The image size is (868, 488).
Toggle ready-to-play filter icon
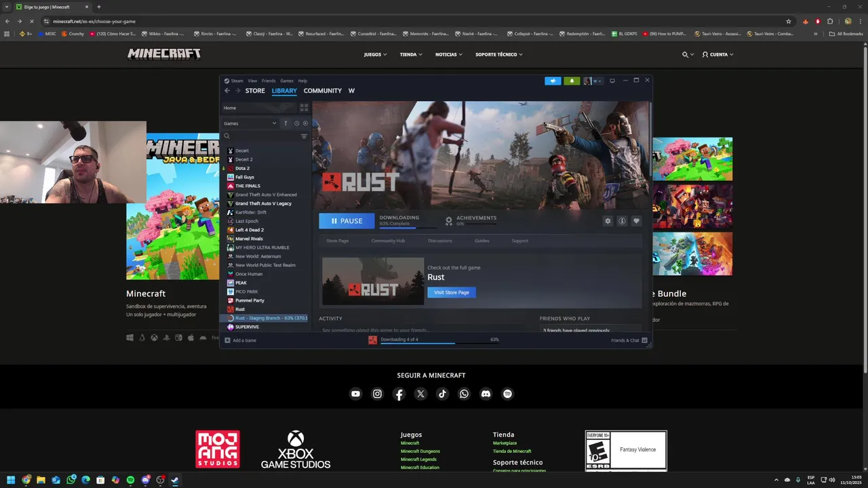(x=305, y=123)
